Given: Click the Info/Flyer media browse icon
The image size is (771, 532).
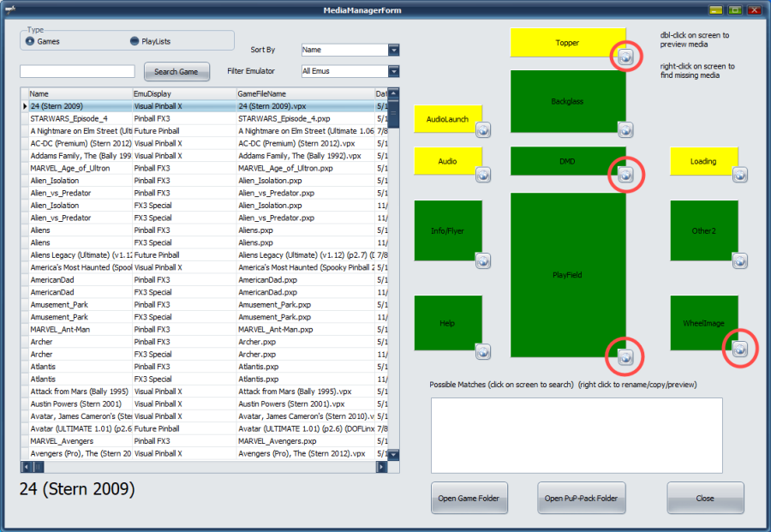Looking at the screenshot, I should (x=483, y=260).
